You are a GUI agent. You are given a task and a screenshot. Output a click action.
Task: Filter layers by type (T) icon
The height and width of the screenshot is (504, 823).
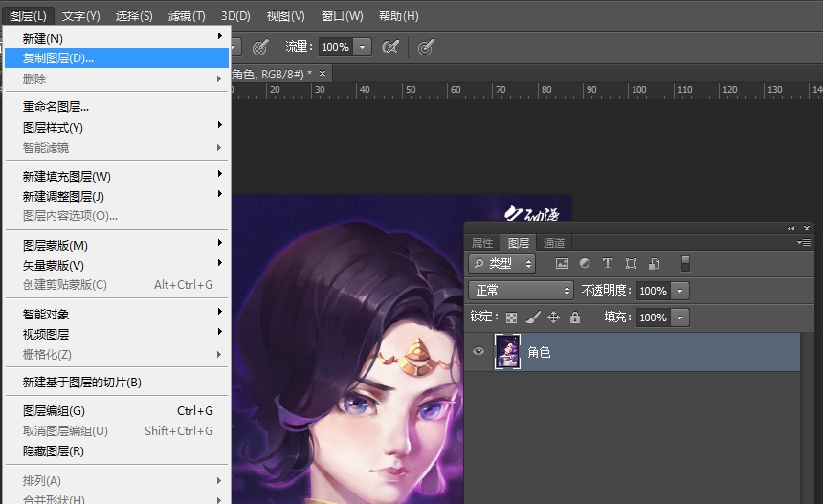(608, 264)
